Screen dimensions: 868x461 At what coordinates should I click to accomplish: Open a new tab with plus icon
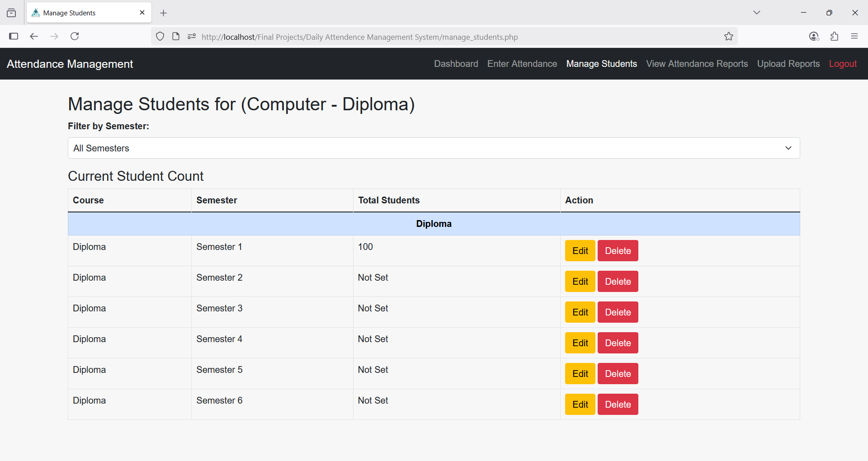(x=164, y=13)
